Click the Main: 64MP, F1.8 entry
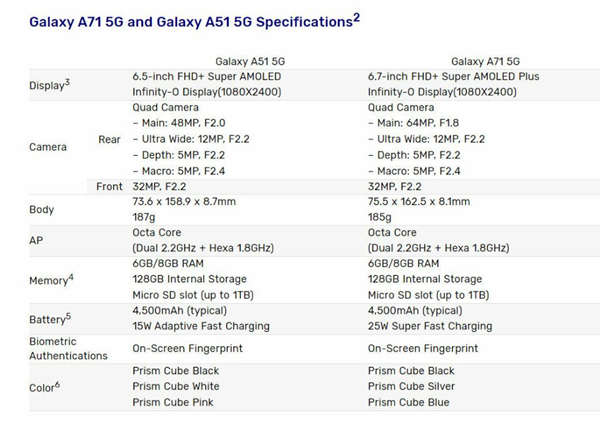Screen dimensions: 600x421 click(413, 123)
